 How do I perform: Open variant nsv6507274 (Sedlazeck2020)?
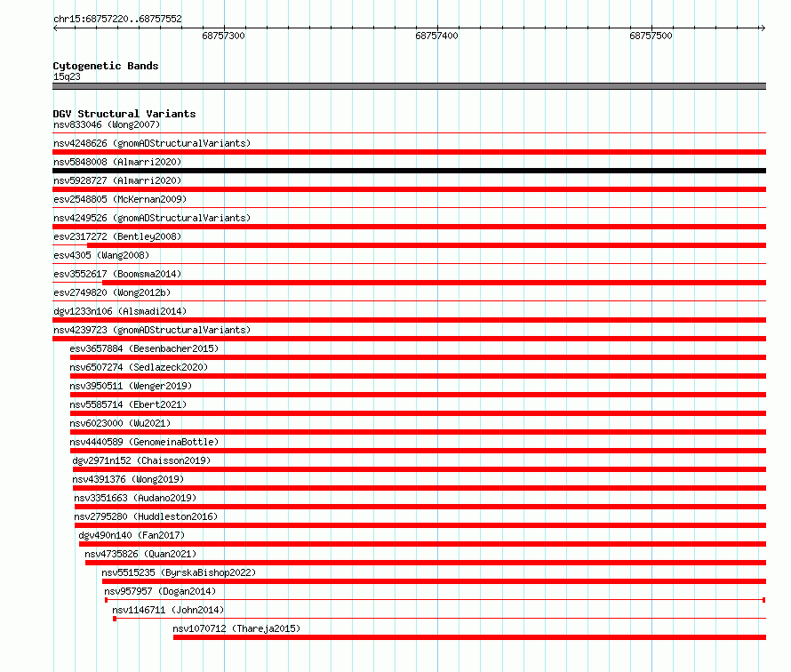pos(139,367)
